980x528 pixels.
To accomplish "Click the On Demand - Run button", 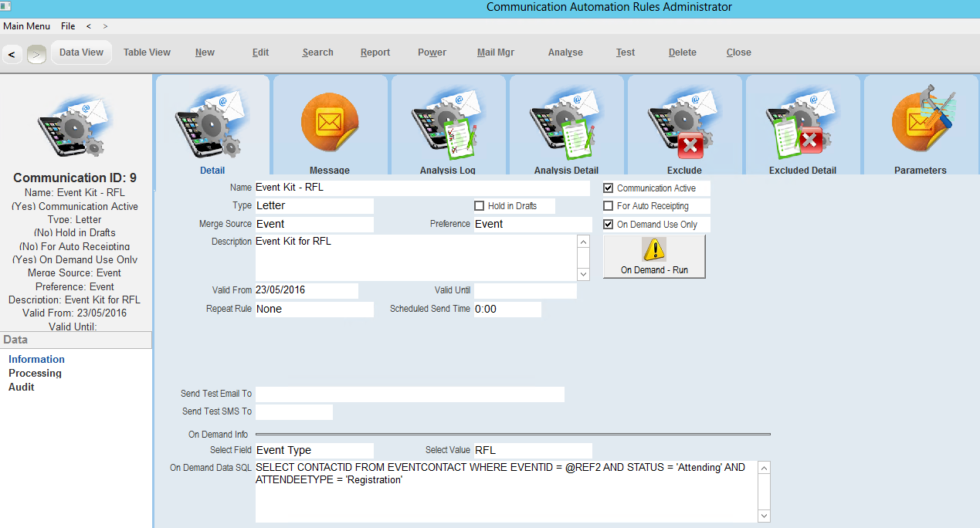I will [x=654, y=256].
